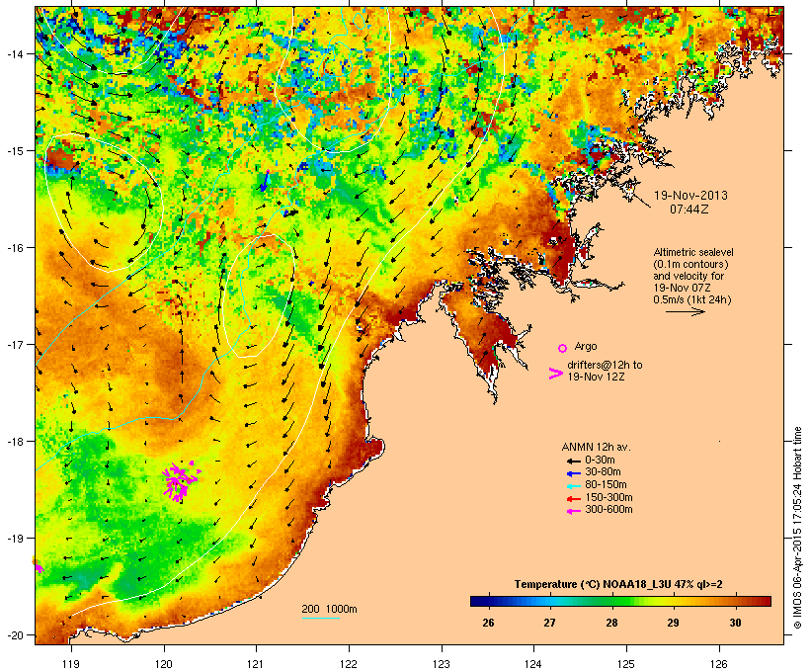Click the latitude axis label '-15'
This screenshot has height=672, width=810.
(x=14, y=151)
